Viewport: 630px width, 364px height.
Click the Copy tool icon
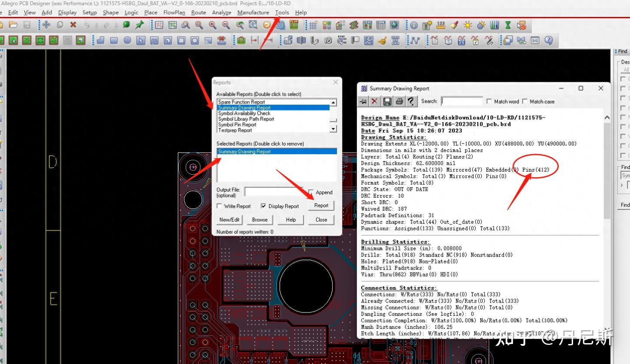point(60,25)
